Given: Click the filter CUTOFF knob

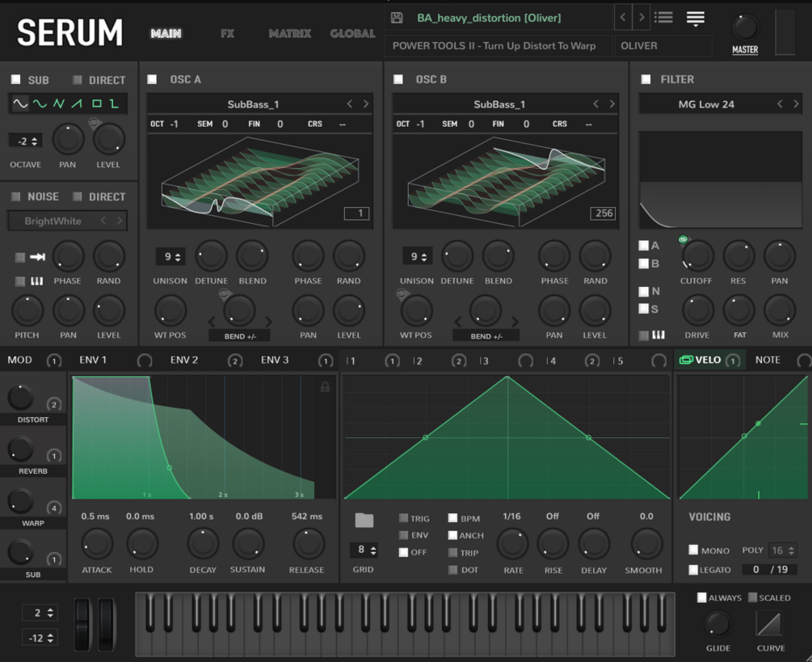Looking at the screenshot, I should [697, 256].
